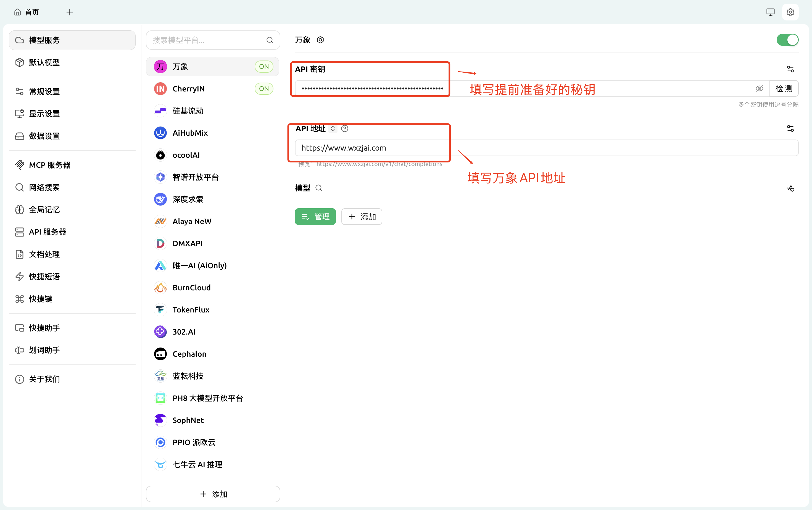
Task: Open a new tab with plus icon
Action: pyautogui.click(x=70, y=12)
